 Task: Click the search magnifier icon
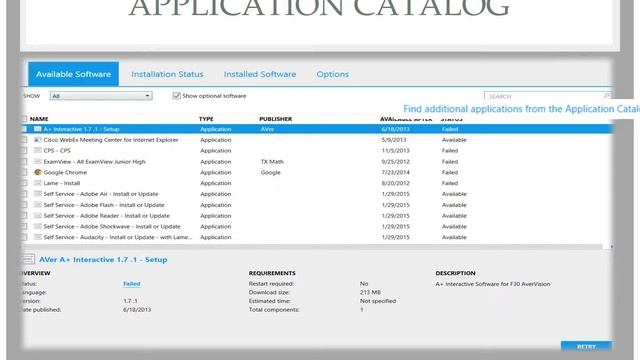(607, 96)
